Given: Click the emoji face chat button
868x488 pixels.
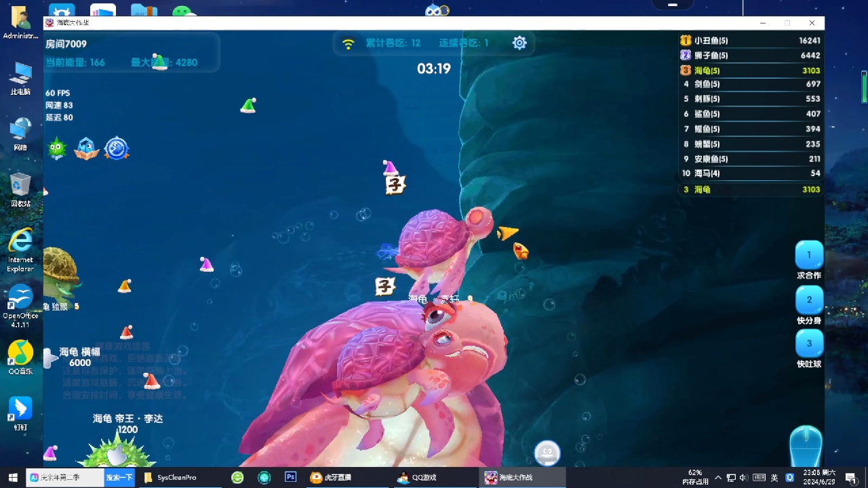Looking at the screenshot, I should (547, 453).
